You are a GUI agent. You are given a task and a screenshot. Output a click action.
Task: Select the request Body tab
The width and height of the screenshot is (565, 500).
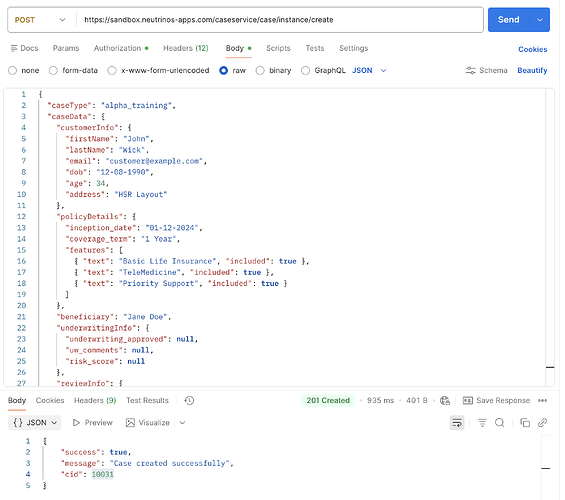point(238,48)
